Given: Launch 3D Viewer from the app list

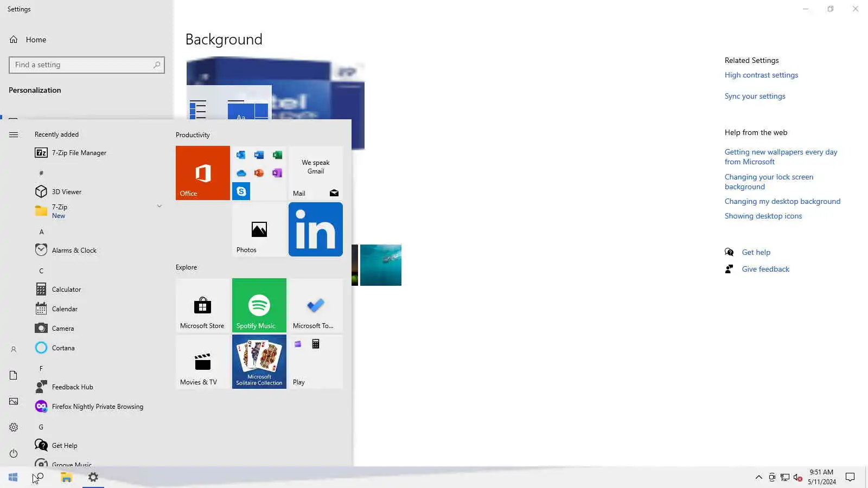Looking at the screenshot, I should point(98,192).
